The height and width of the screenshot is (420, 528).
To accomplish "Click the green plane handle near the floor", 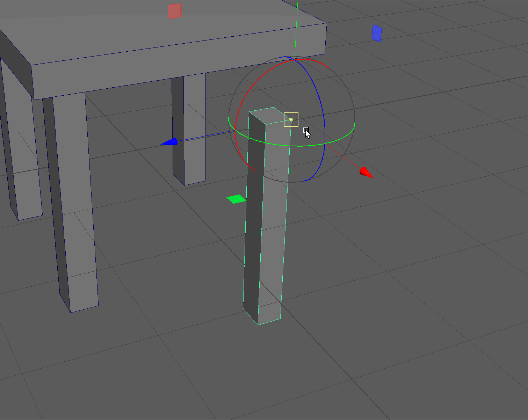I will pos(237,199).
